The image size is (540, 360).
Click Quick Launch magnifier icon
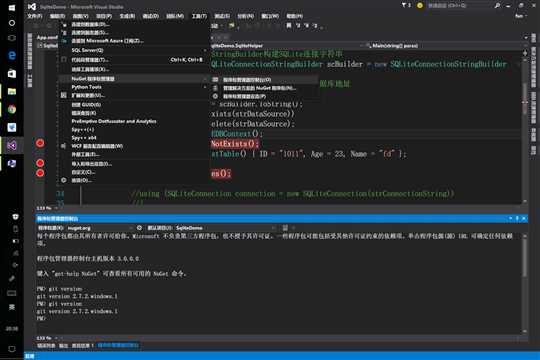(497, 6)
